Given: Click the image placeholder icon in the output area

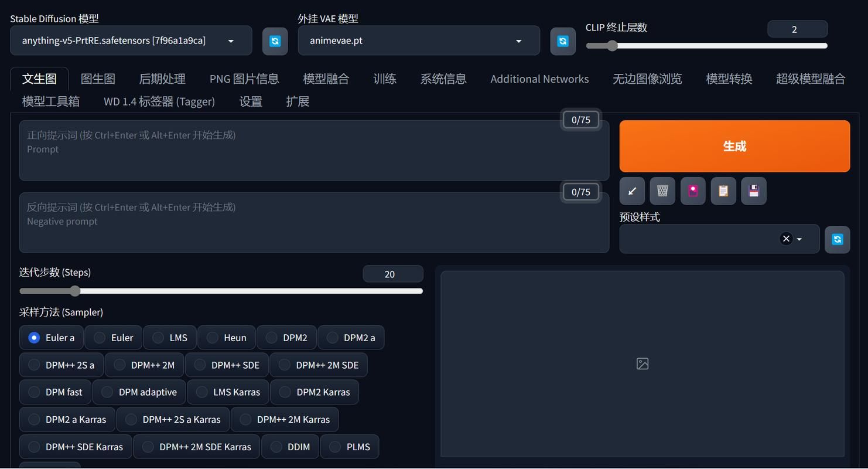Looking at the screenshot, I should click(x=643, y=364).
